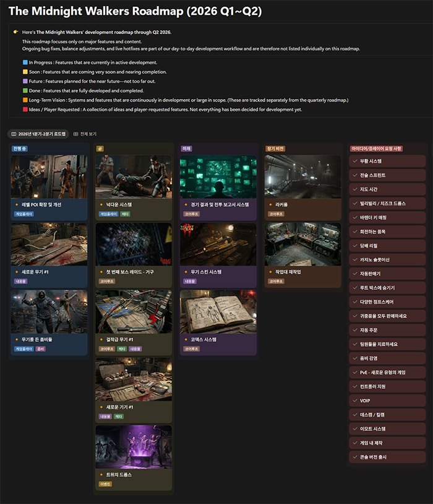Screen dimensions: 433x504
Task: Click the board icon on the 2026년 1분기-2분기 로드맵 tab
Action: point(14,134)
